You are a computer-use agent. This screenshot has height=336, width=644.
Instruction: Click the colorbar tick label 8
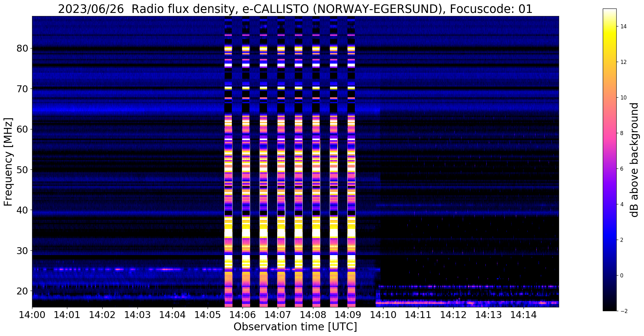tap(621, 133)
